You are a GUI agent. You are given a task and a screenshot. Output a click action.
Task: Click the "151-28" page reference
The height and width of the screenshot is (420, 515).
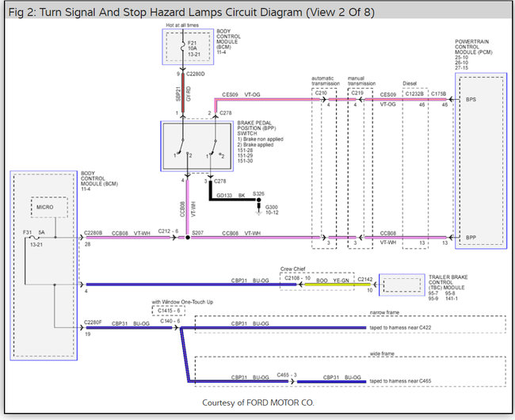pyautogui.click(x=245, y=150)
